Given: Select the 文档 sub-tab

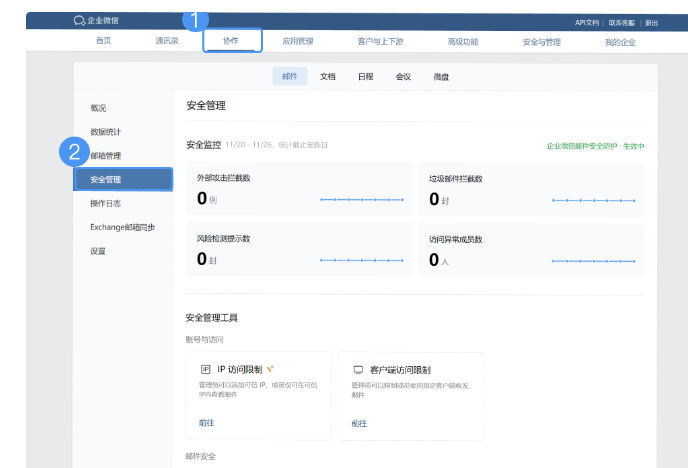Looking at the screenshot, I should (328, 76).
